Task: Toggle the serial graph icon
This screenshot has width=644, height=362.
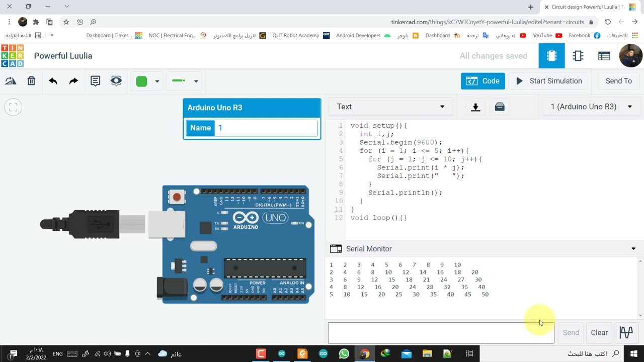Action: (626, 332)
